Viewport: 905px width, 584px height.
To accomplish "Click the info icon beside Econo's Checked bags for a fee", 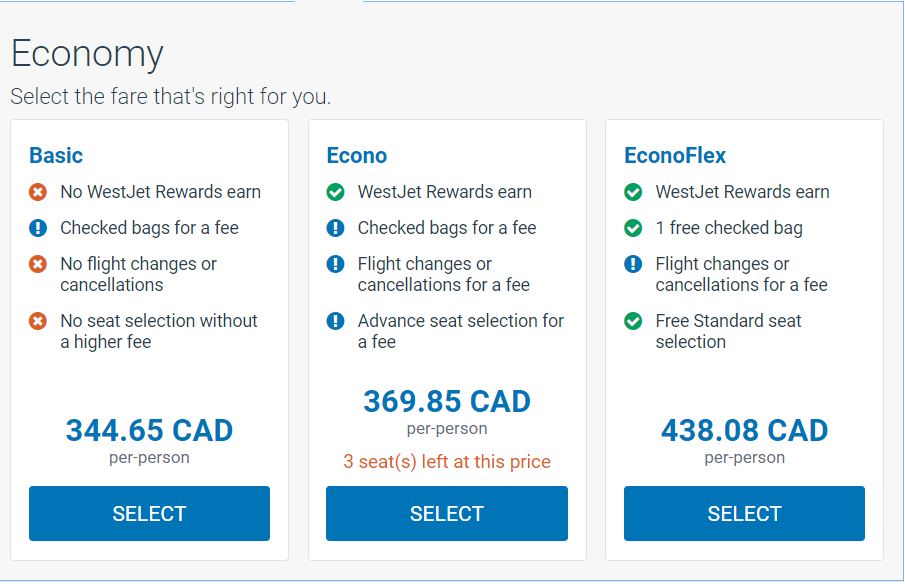I will (x=336, y=228).
